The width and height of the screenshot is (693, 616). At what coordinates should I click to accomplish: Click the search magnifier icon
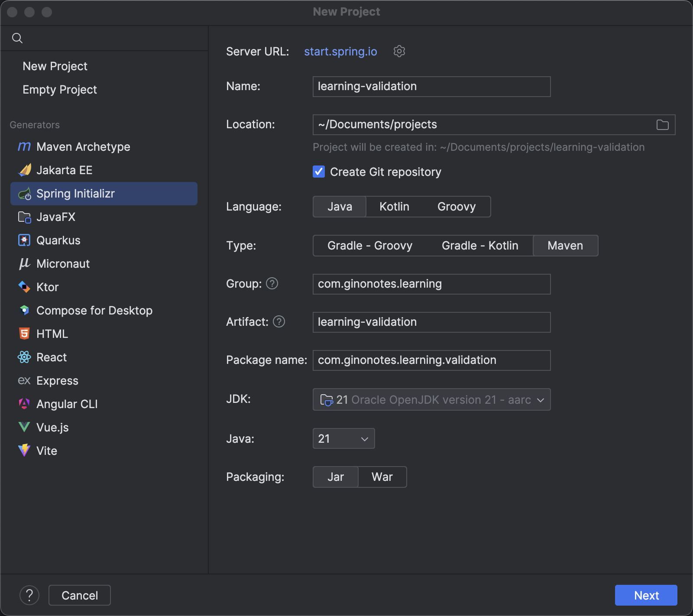[17, 38]
